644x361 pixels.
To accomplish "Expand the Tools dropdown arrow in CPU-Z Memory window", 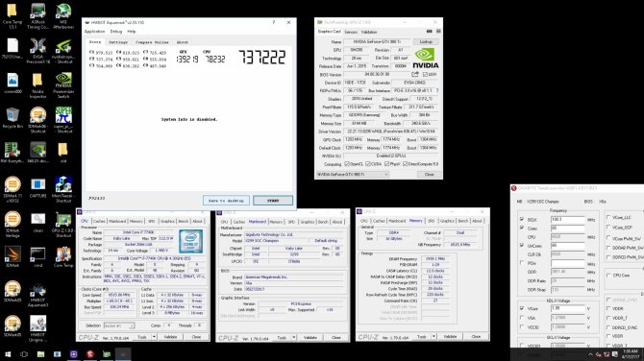I will (433, 336).
